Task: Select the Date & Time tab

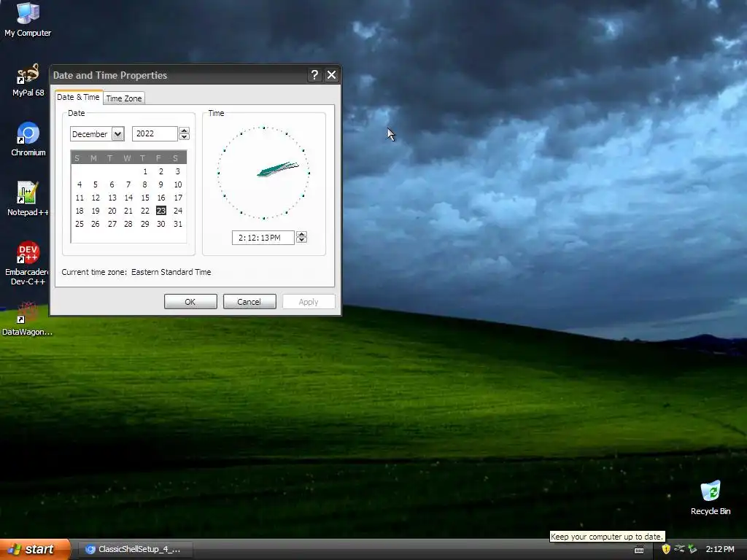Action: pos(79,97)
